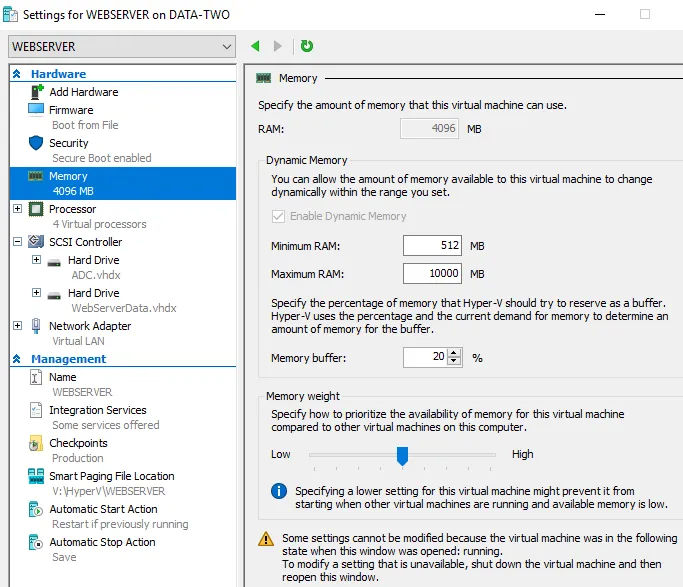Screen dimensions: 683x587
Task: Collapse the Management section chevron
Action: [x=17, y=359]
